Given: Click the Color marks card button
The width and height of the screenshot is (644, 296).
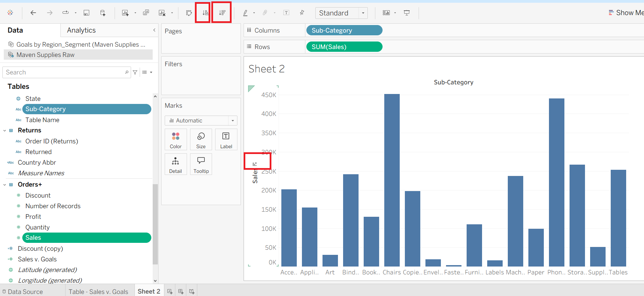Looking at the screenshot, I should [x=176, y=140].
